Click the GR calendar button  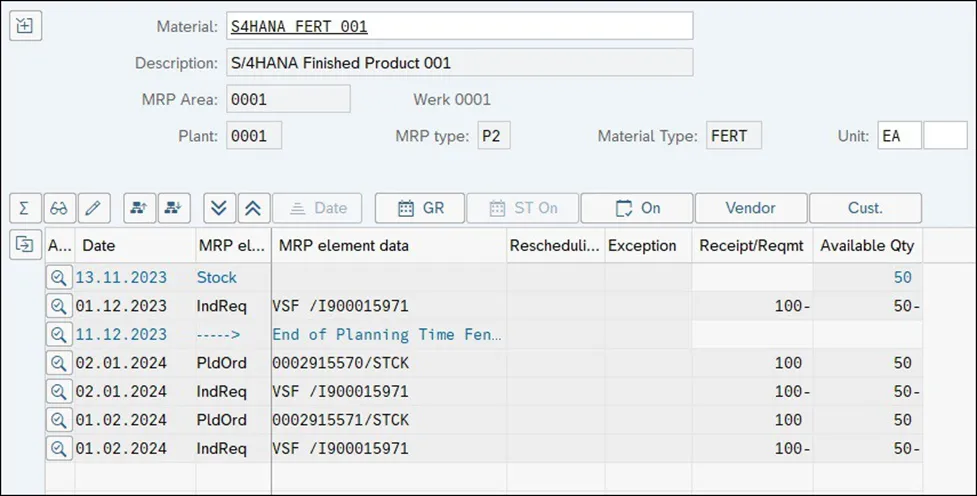(420, 208)
